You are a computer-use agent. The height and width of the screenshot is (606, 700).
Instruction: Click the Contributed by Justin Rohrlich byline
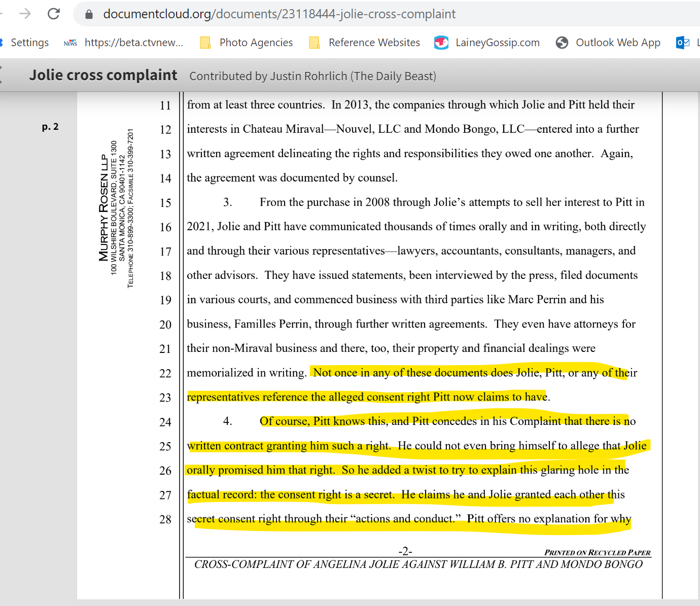(x=312, y=76)
